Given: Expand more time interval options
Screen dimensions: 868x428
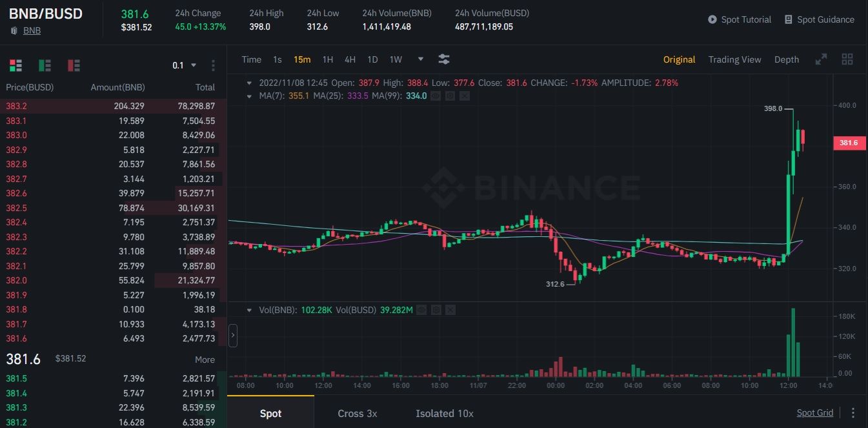Looking at the screenshot, I should (x=421, y=59).
